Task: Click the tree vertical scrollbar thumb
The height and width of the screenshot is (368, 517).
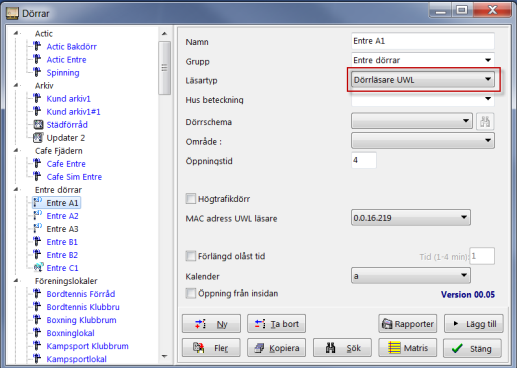Action: [164, 68]
